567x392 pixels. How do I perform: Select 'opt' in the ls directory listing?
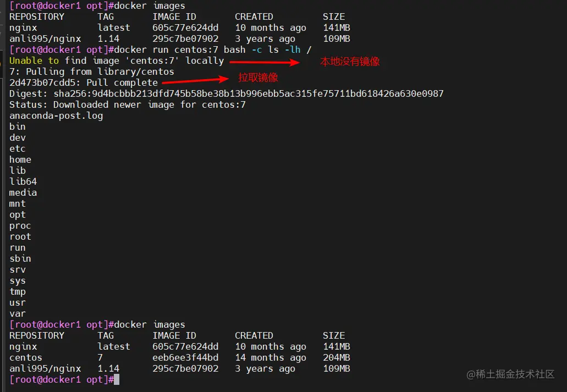click(x=18, y=215)
